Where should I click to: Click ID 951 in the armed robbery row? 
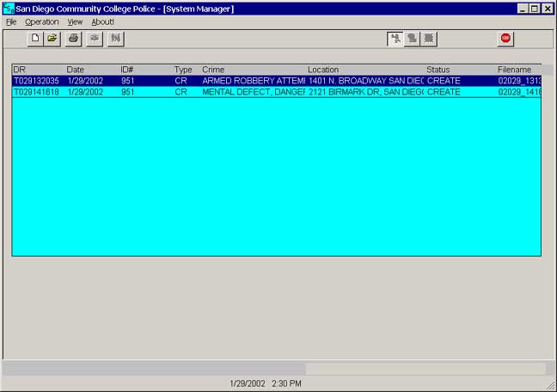click(x=127, y=81)
